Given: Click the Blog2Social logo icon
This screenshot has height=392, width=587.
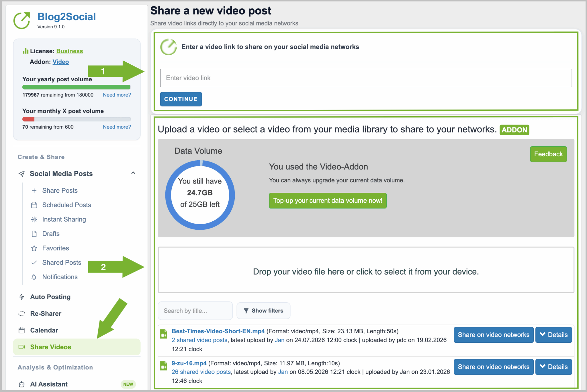Looking at the screenshot, I should tap(22, 20).
